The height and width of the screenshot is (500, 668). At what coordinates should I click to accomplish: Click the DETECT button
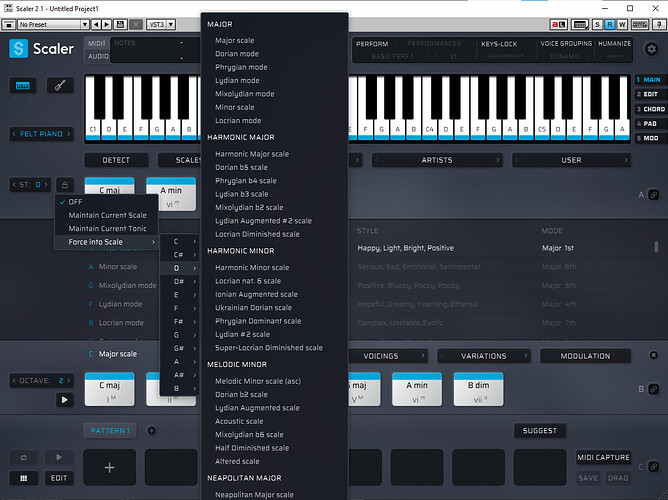[116, 160]
